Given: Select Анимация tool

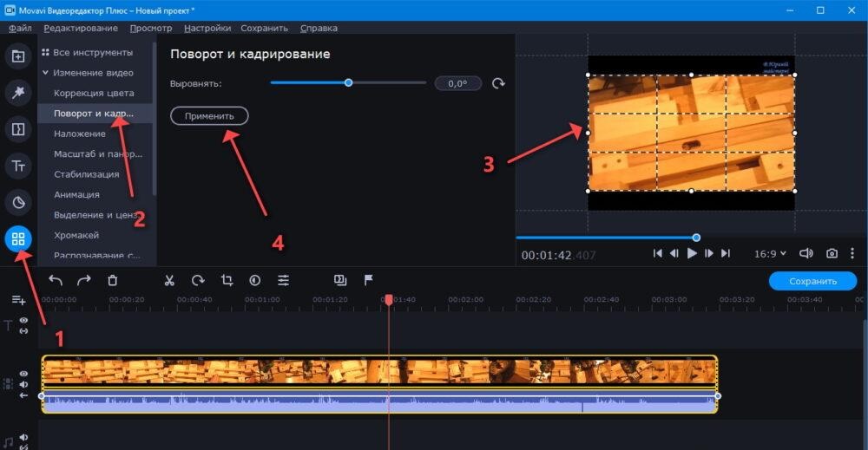Looking at the screenshot, I should [77, 194].
